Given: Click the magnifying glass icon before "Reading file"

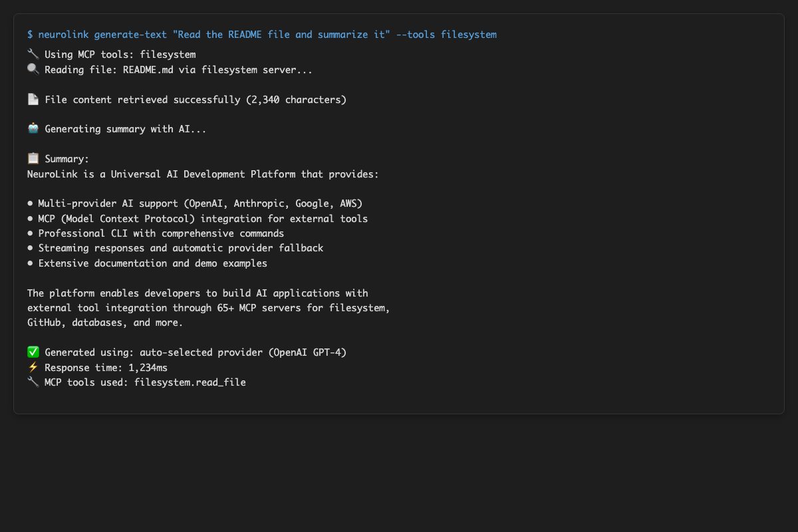Looking at the screenshot, I should click(33, 69).
